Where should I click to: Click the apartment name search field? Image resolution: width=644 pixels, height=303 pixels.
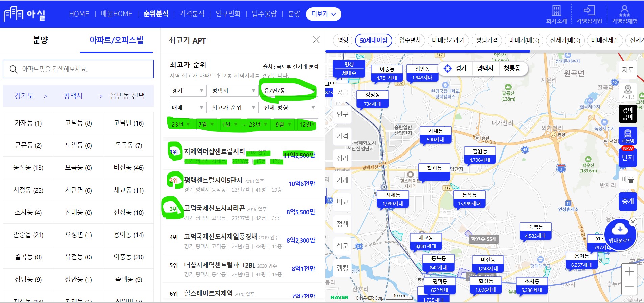pyautogui.click(x=78, y=69)
